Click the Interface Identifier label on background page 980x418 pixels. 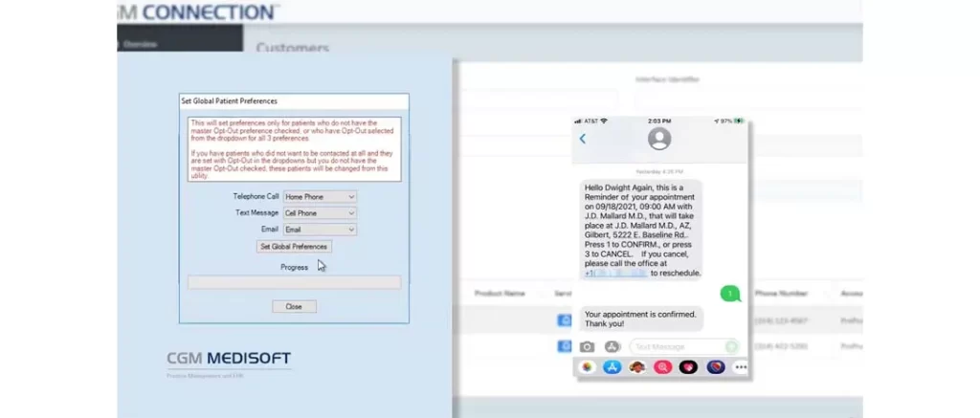click(667, 80)
